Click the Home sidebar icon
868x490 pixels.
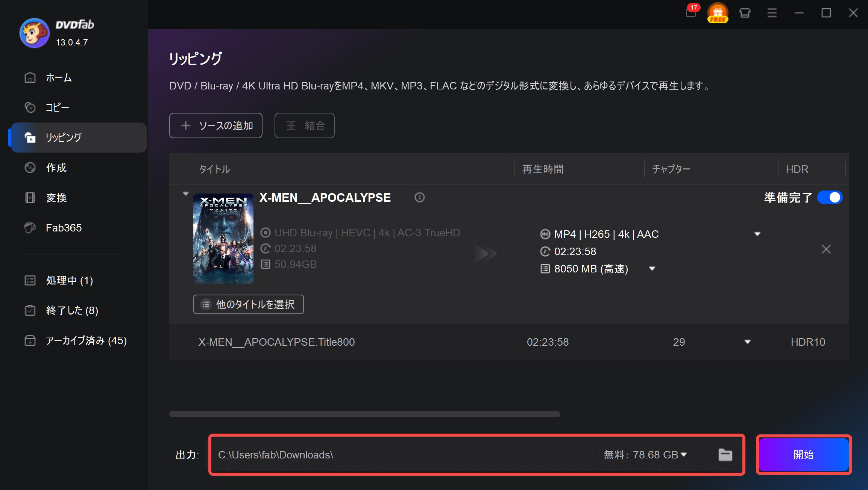(30, 77)
